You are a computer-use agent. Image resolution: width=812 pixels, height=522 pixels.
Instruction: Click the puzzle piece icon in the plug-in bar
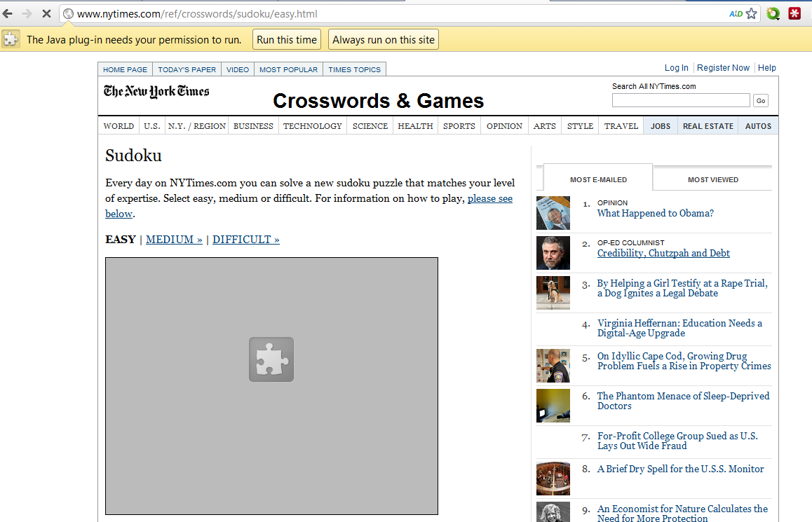pos(11,39)
